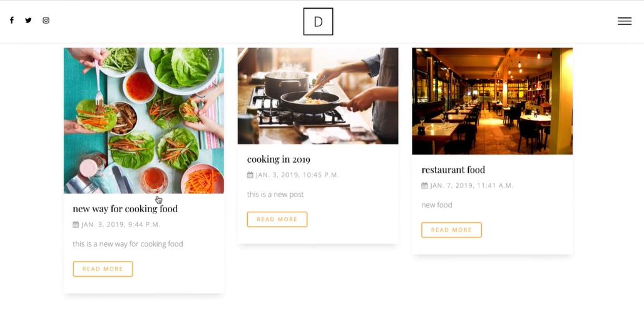
Task: Click the date Jan. 7, 2019, 11:41 a.m.
Action: [x=471, y=185]
